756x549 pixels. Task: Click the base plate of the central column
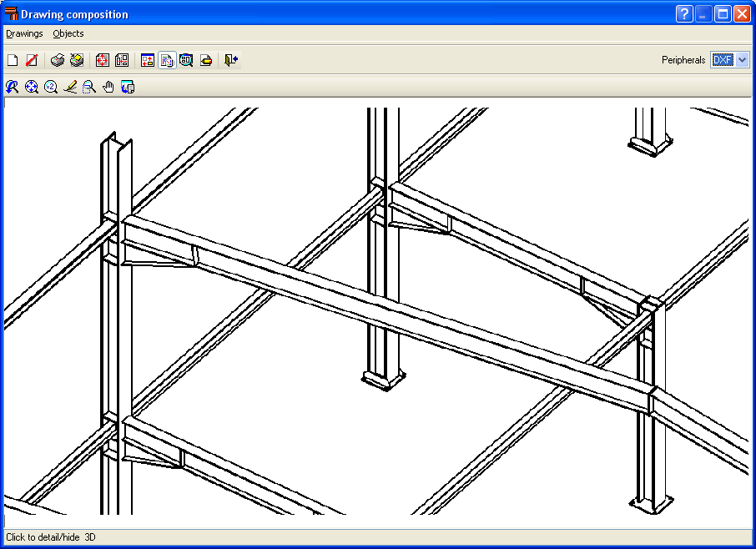click(x=384, y=380)
